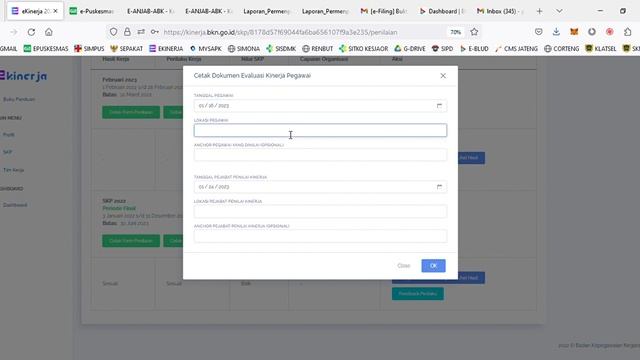640x360 pixels.
Task: Open calendar picker for Tanggal Pejabat Penilai
Action: coord(439,187)
